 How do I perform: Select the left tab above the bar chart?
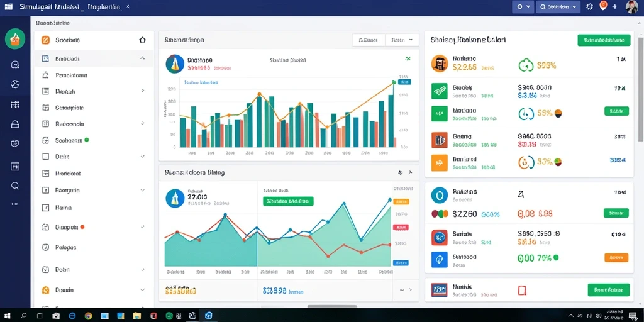click(x=369, y=40)
